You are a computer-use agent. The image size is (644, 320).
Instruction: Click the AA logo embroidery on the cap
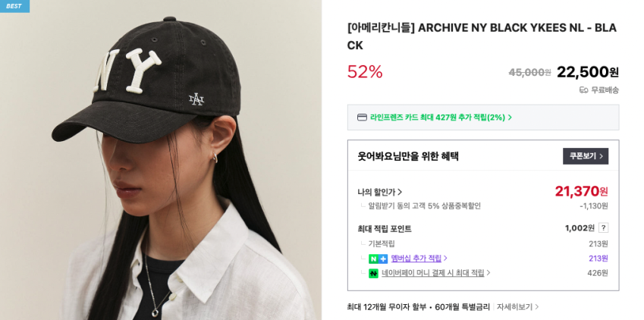pos(196,99)
